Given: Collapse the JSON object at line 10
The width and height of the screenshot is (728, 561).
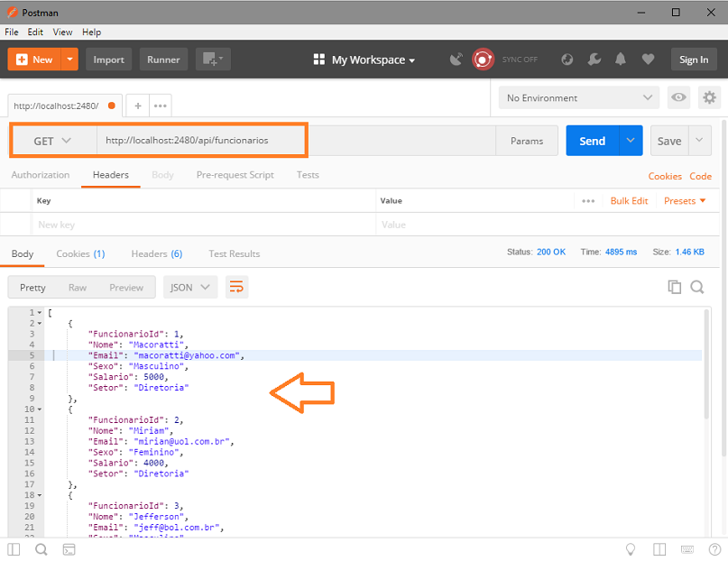Looking at the screenshot, I should point(40,409).
